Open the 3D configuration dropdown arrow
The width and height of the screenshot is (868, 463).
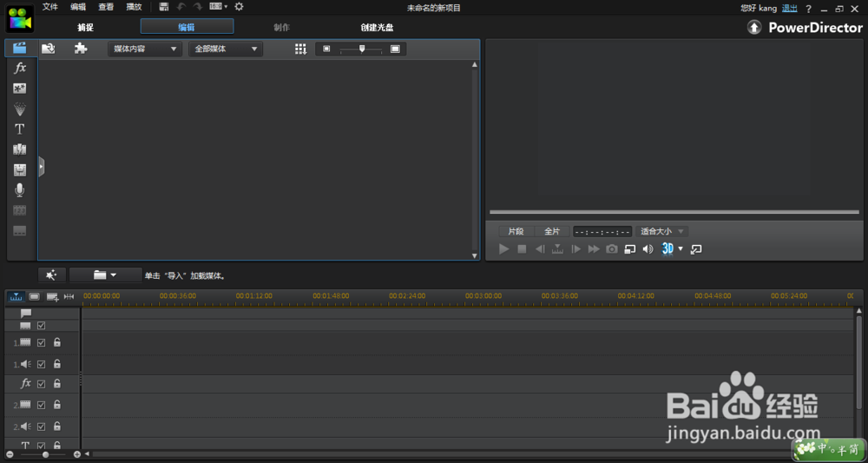681,249
